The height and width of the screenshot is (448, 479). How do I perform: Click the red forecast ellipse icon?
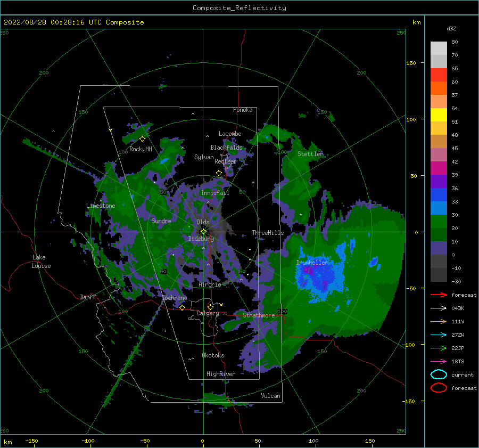click(439, 388)
